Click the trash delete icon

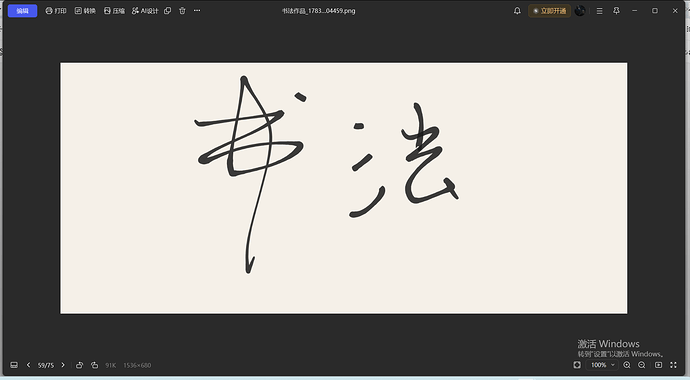[182, 11]
